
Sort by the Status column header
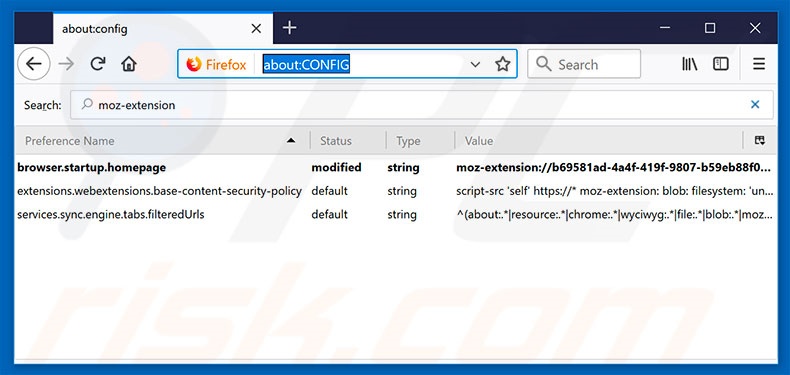tap(349, 141)
